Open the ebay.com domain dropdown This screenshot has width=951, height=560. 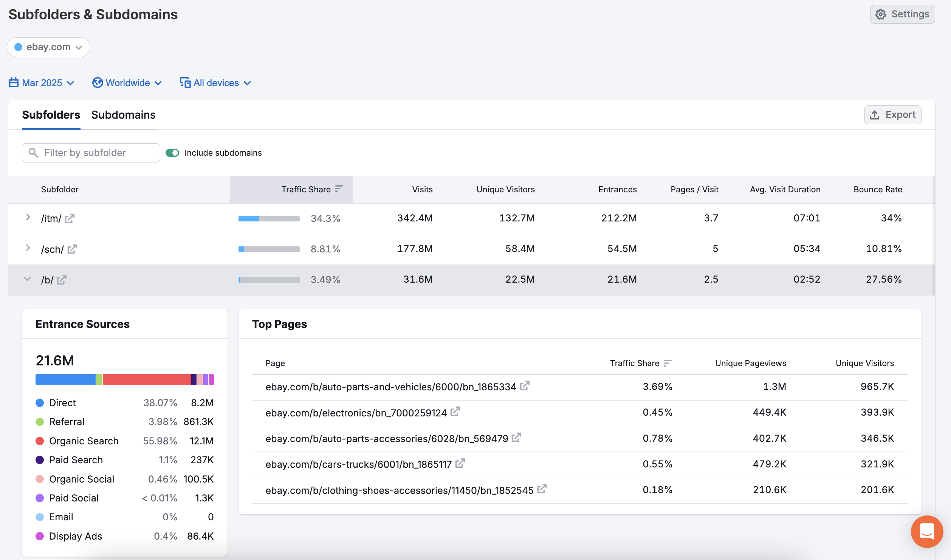click(x=48, y=47)
